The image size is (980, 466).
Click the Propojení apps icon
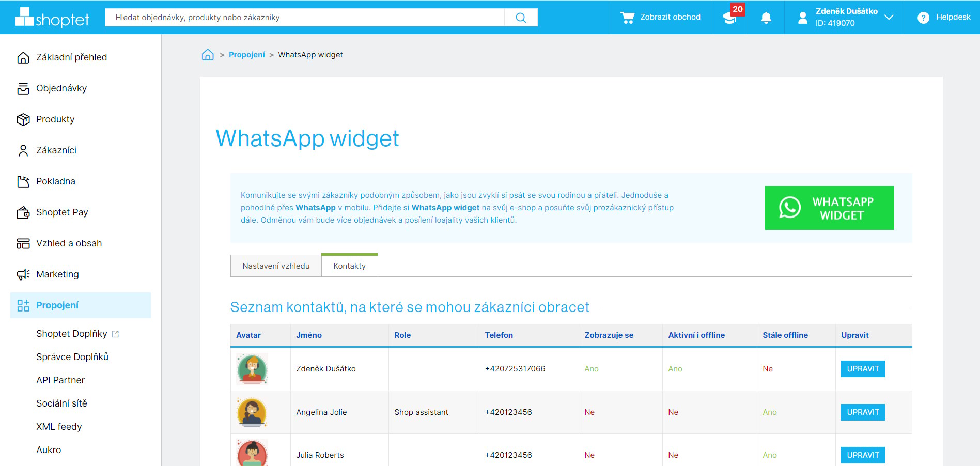point(23,305)
